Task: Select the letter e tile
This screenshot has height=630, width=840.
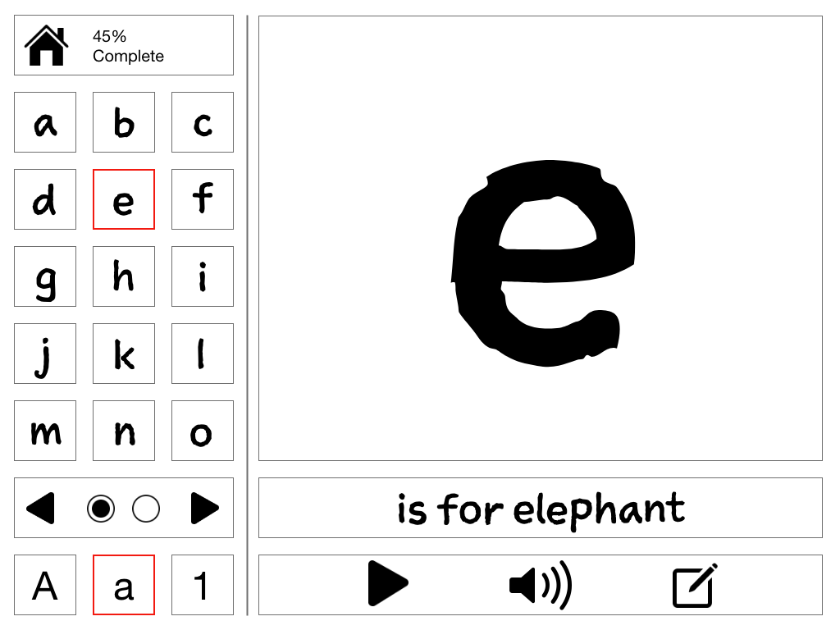Action: 124,199
